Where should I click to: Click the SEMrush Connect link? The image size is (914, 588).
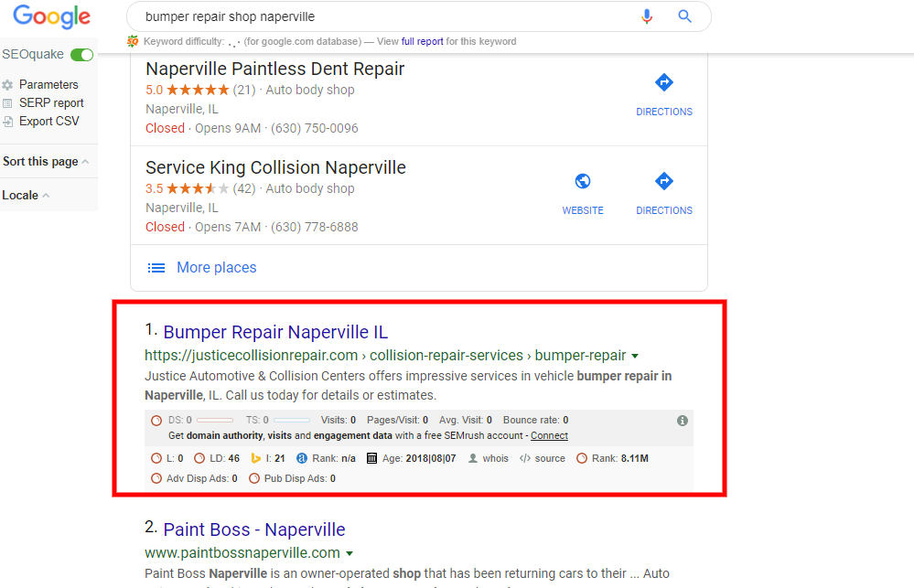pos(549,435)
